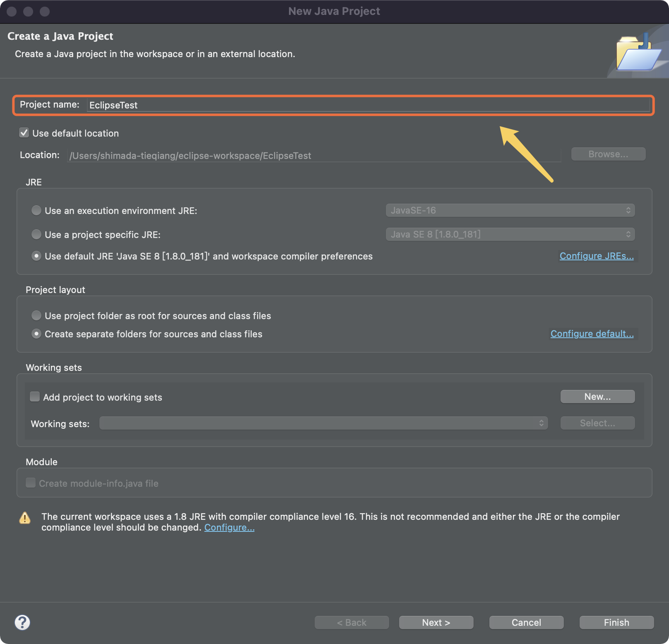Click the Java project folder wizard icon
The height and width of the screenshot is (644, 669).
coord(638,53)
